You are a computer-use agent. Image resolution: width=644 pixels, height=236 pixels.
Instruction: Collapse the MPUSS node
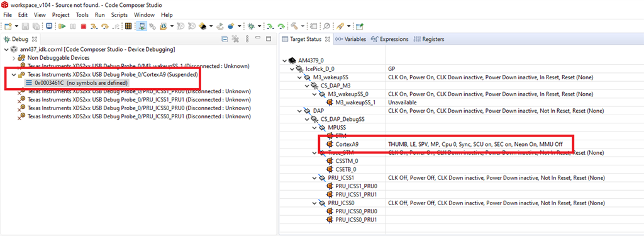314,128
